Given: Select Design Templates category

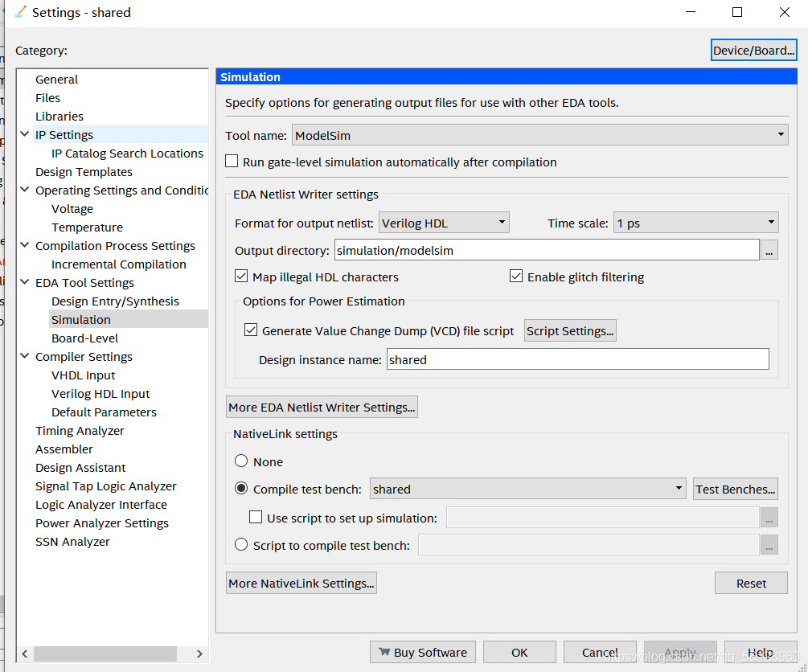Looking at the screenshot, I should click(84, 172).
